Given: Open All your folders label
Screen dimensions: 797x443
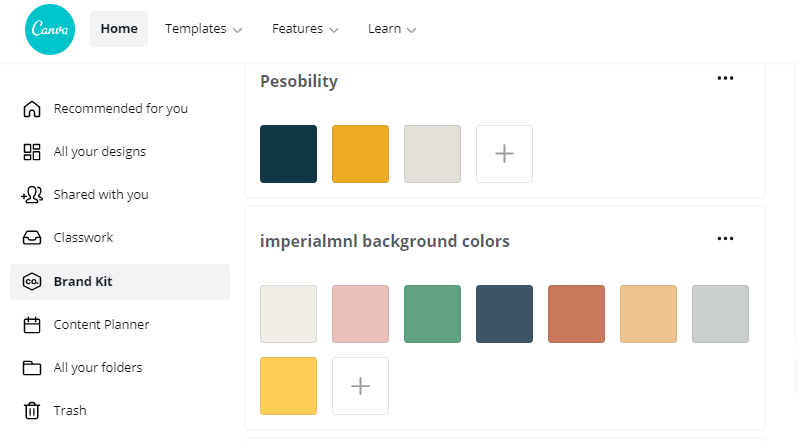Looking at the screenshot, I should pos(98,368).
